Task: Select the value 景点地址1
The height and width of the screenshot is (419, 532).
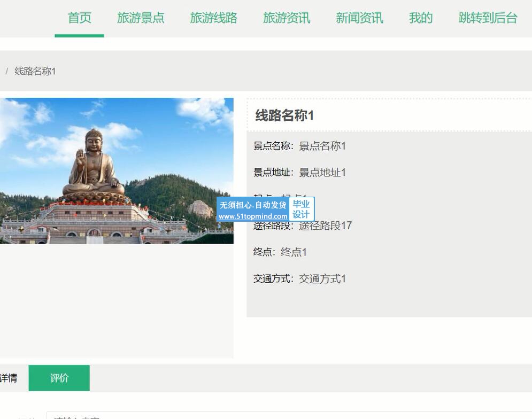Action: click(322, 172)
